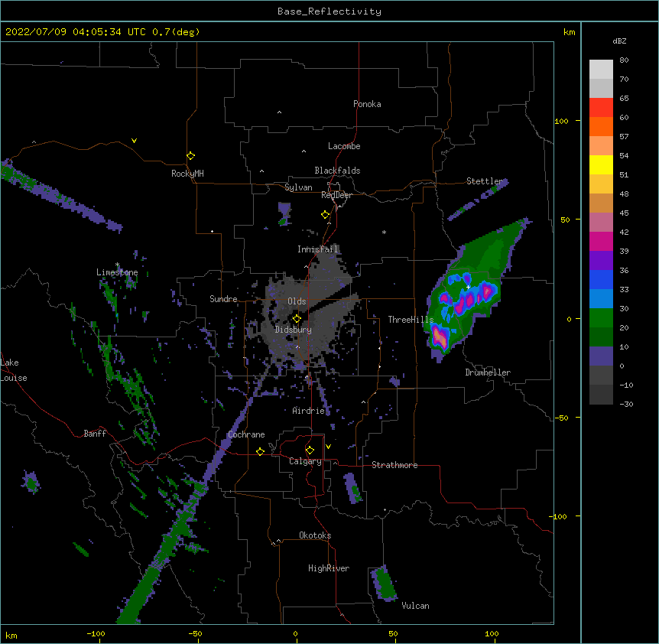Pick the light gray swatch between 80 and 70
Screen dimensions: 659x644
(601, 70)
